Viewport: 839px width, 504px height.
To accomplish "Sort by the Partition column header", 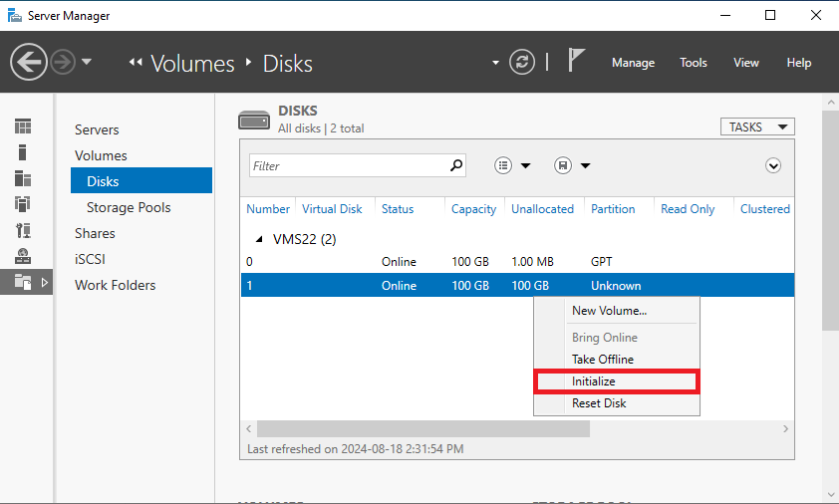I will coord(613,209).
